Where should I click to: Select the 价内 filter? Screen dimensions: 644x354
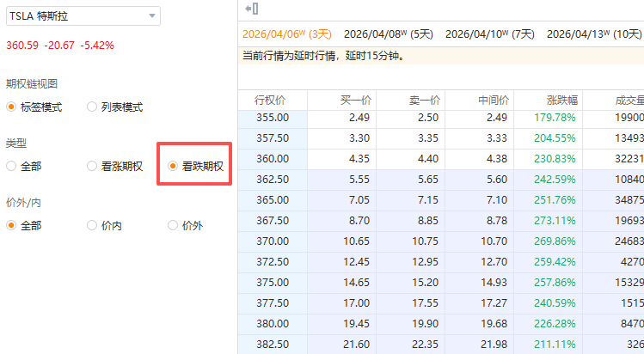click(x=104, y=226)
